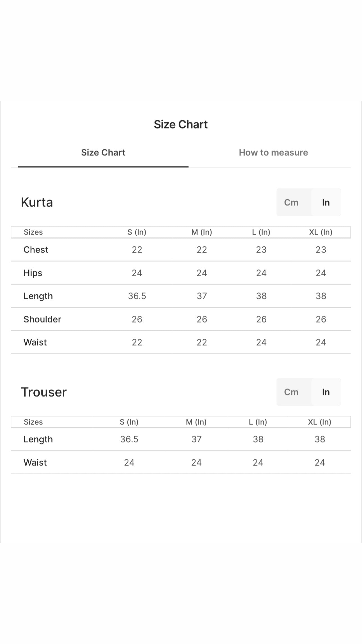
Task: Click the Kurta heading
Action: (37, 202)
